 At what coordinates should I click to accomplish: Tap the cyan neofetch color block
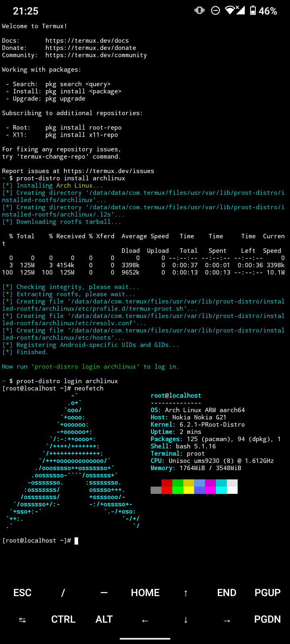221,490
